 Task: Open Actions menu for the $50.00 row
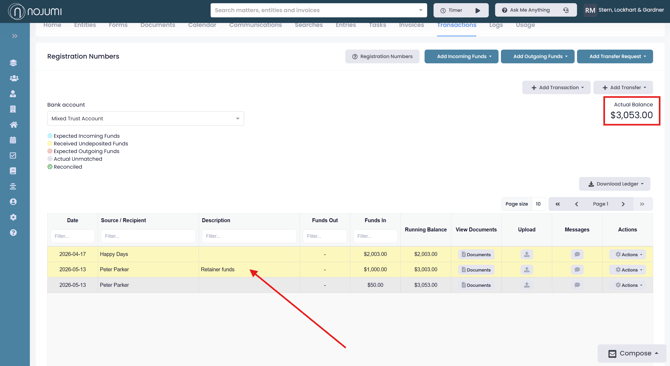click(x=628, y=285)
